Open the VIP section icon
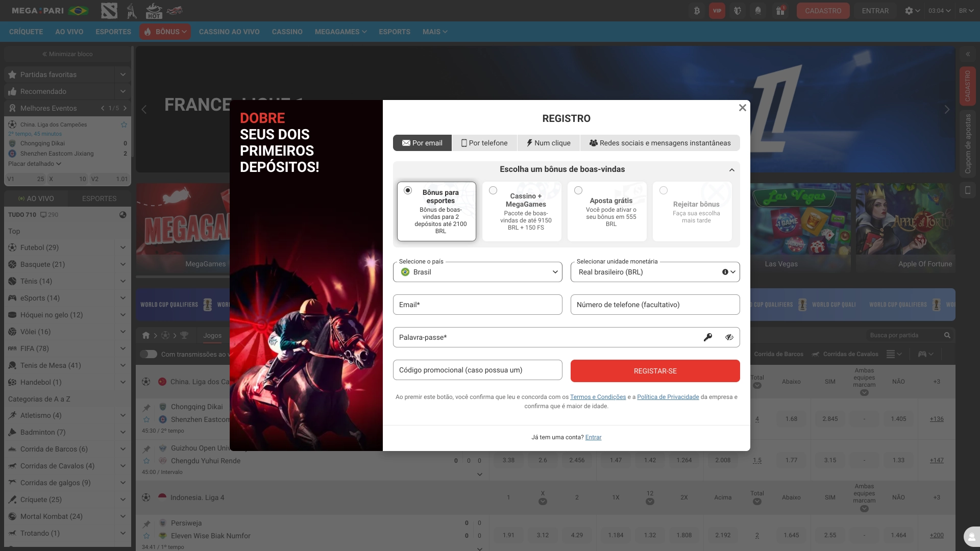Viewport: 980px width, 551px height. click(717, 11)
